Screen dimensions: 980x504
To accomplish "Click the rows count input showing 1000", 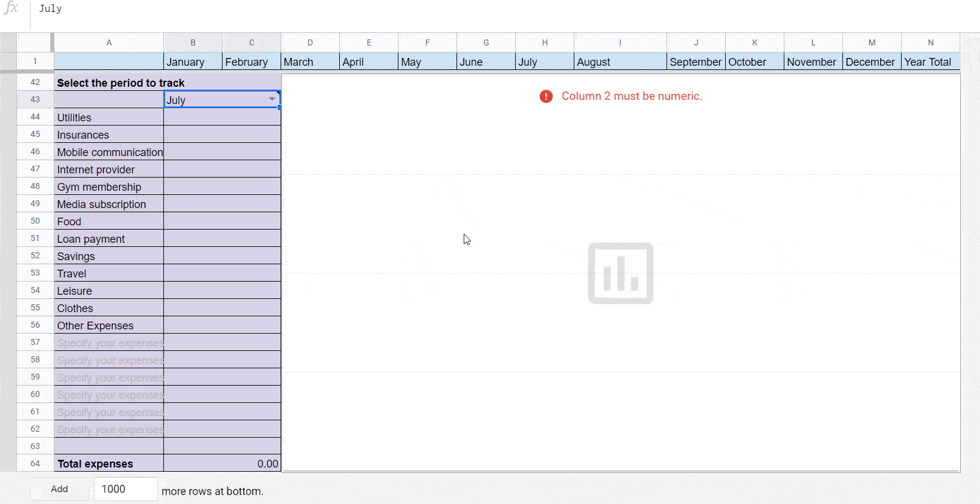I will (x=126, y=489).
